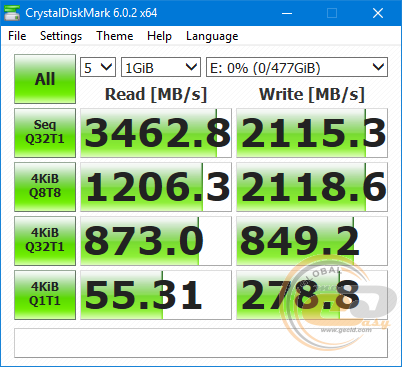Start the 4KiB Q1T1 test
The height and width of the screenshot is (367, 402).
[x=45, y=295]
